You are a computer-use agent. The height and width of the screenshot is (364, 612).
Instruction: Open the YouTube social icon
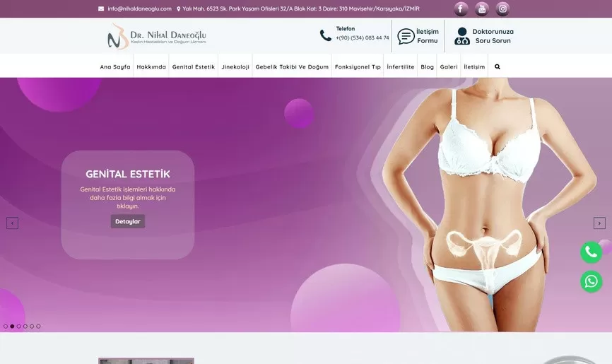pyautogui.click(x=482, y=8)
